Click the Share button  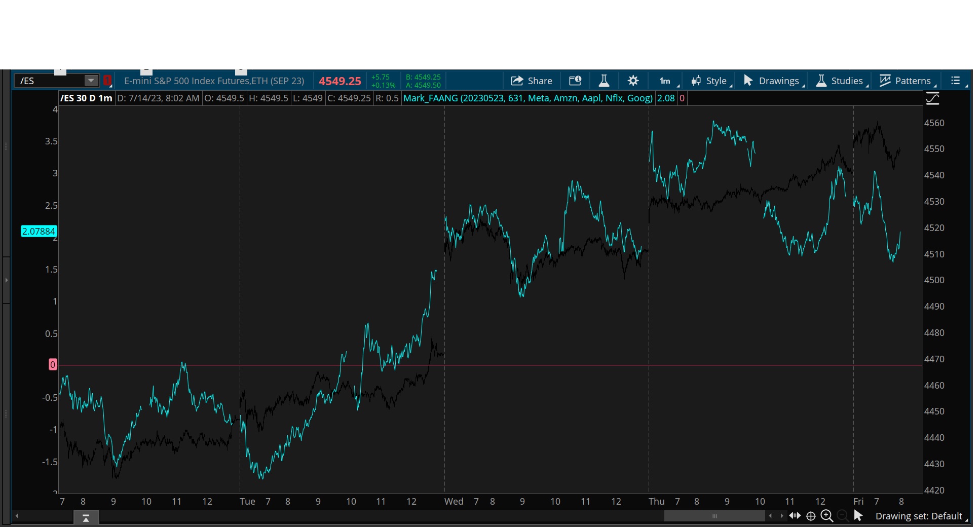532,81
